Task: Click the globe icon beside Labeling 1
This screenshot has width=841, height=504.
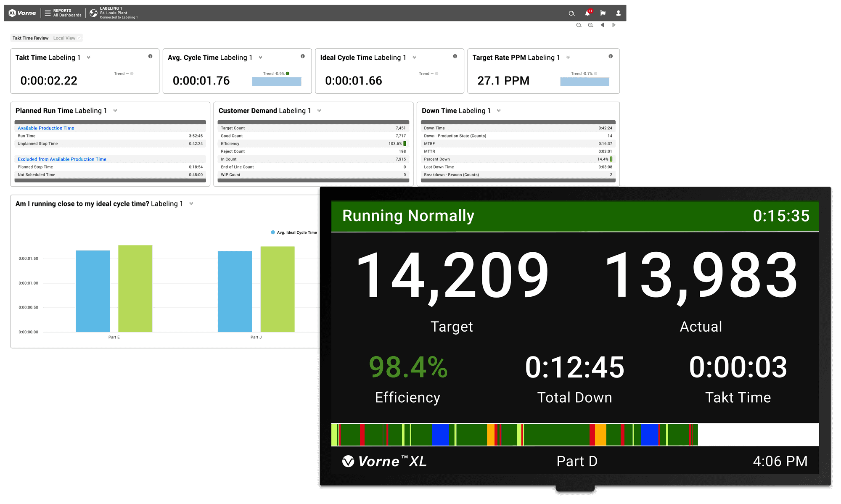Action: [x=93, y=13]
